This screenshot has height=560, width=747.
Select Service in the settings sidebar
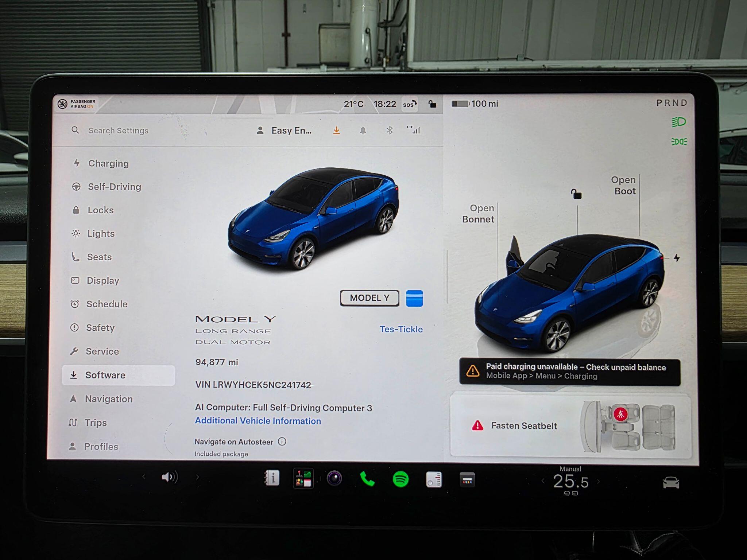tap(94, 351)
